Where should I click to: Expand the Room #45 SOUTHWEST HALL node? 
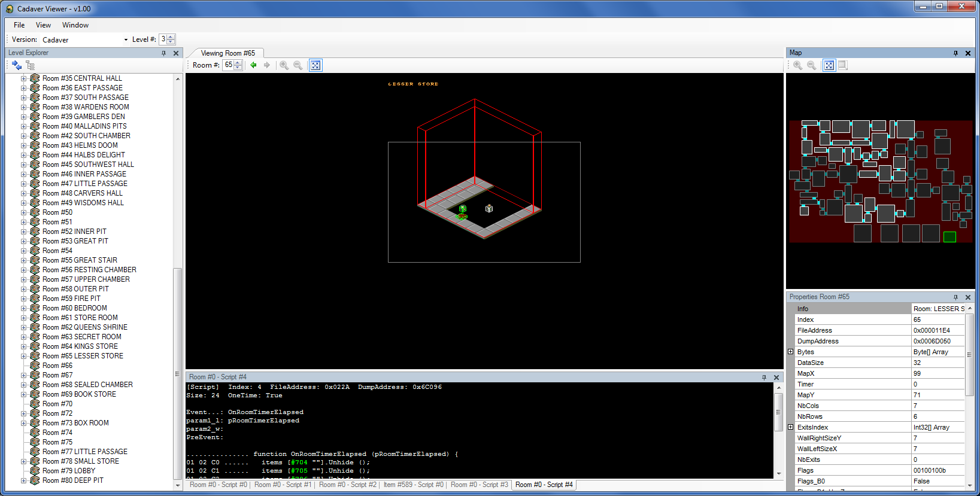23,165
